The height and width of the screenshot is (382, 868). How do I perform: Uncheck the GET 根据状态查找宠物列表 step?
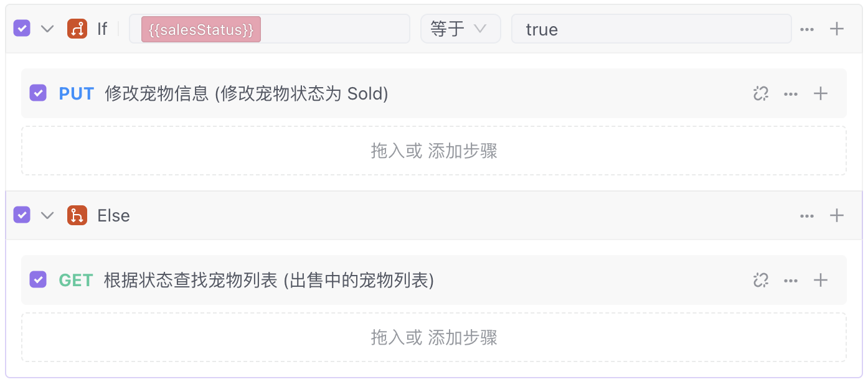click(x=38, y=280)
